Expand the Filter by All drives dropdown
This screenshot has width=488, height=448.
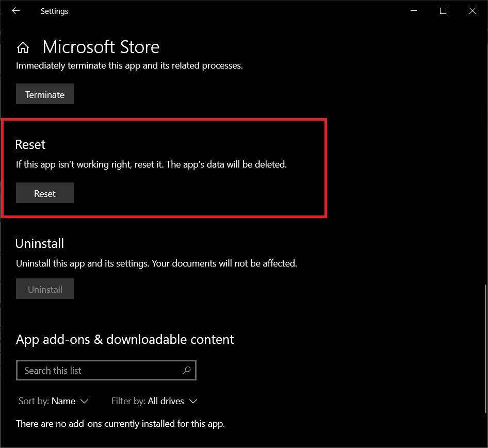coord(172,401)
